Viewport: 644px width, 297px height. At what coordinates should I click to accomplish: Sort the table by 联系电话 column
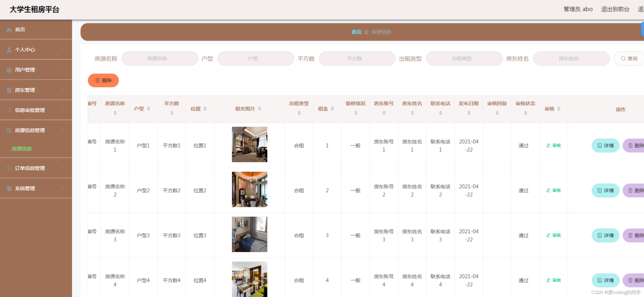tap(441, 113)
